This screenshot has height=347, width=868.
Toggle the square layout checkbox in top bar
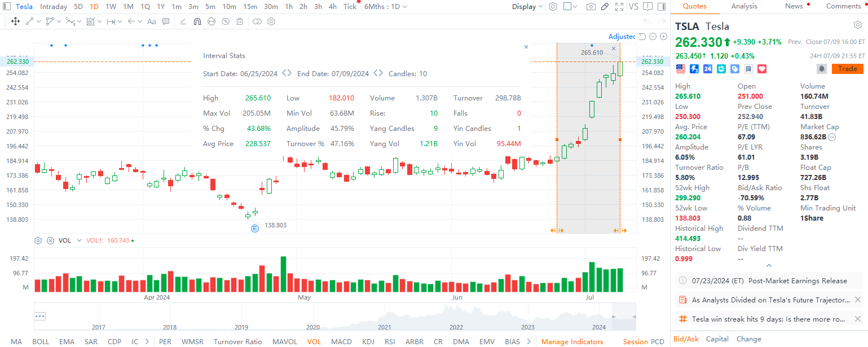[567, 7]
